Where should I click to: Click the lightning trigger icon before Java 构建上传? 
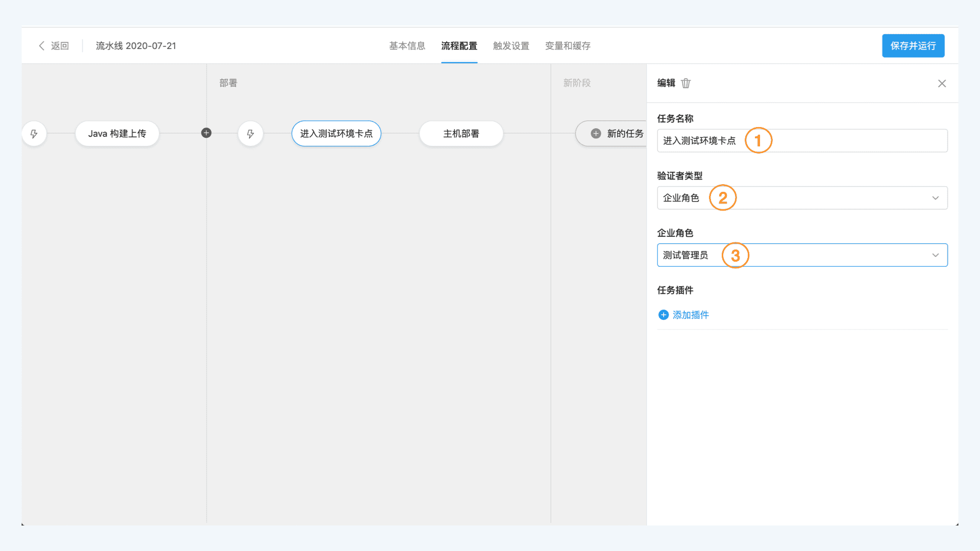pyautogui.click(x=34, y=134)
